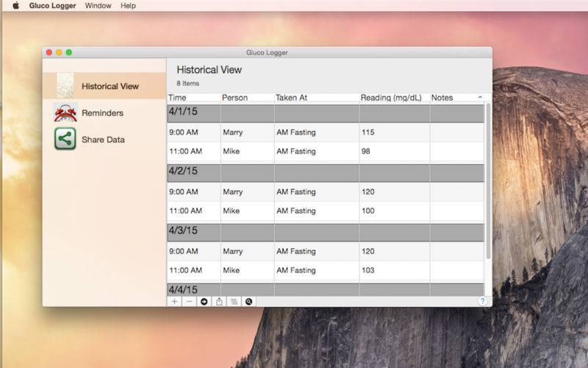Select Historical View in sidebar
This screenshot has height=368, width=588.
(104, 85)
